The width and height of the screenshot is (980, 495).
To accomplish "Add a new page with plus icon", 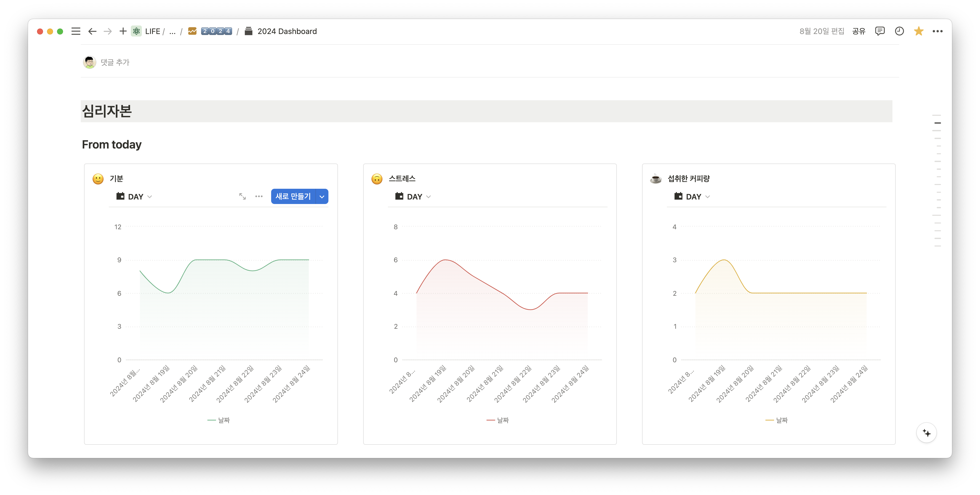I will (x=123, y=31).
